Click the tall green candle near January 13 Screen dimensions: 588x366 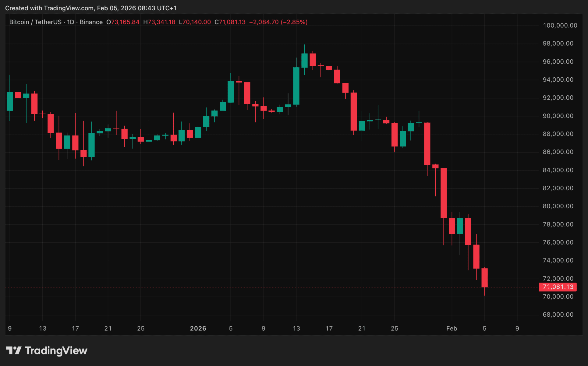(x=296, y=86)
